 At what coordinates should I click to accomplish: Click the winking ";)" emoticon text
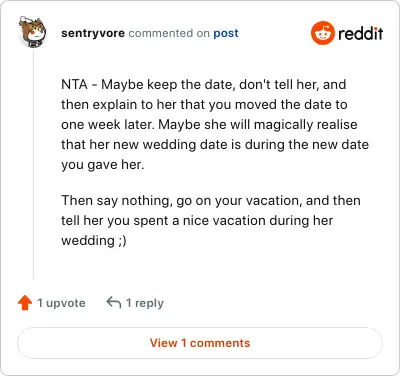[122, 241]
